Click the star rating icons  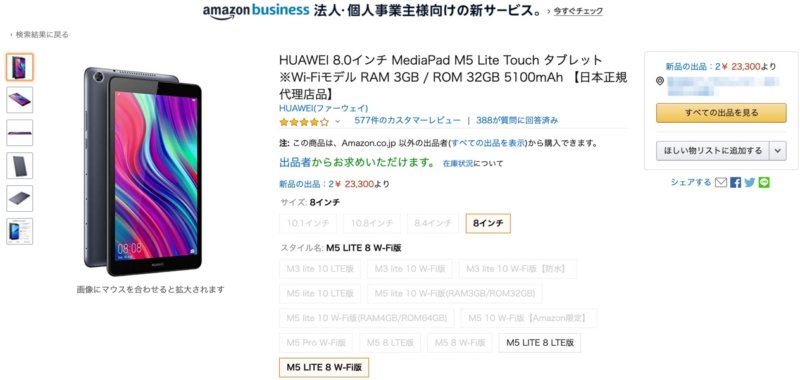pos(304,121)
